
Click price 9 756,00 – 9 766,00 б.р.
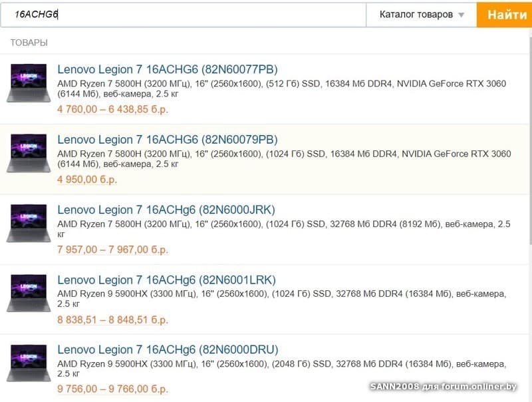tap(112, 389)
